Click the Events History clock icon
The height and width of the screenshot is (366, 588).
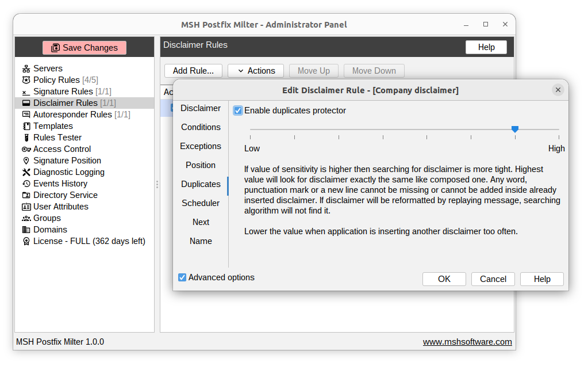click(x=26, y=184)
